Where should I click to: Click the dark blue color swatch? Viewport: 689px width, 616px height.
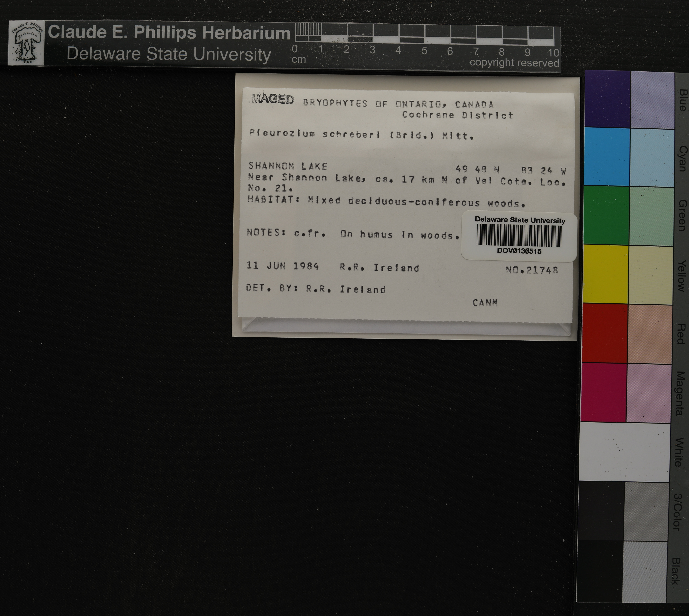pyautogui.click(x=607, y=99)
